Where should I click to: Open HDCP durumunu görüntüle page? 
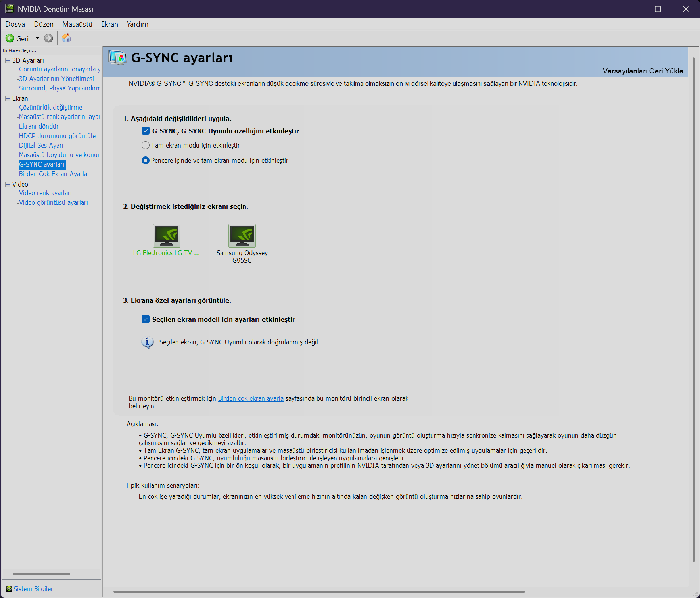point(58,136)
